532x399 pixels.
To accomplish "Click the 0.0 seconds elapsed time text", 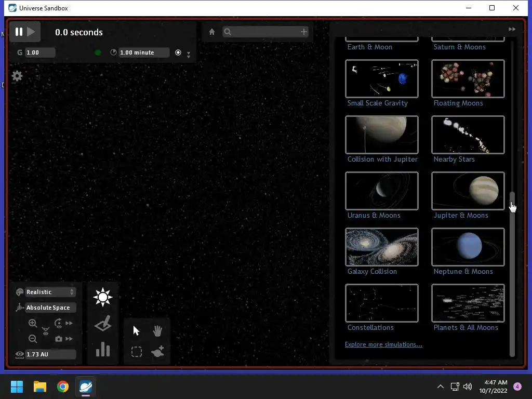I will click(79, 32).
